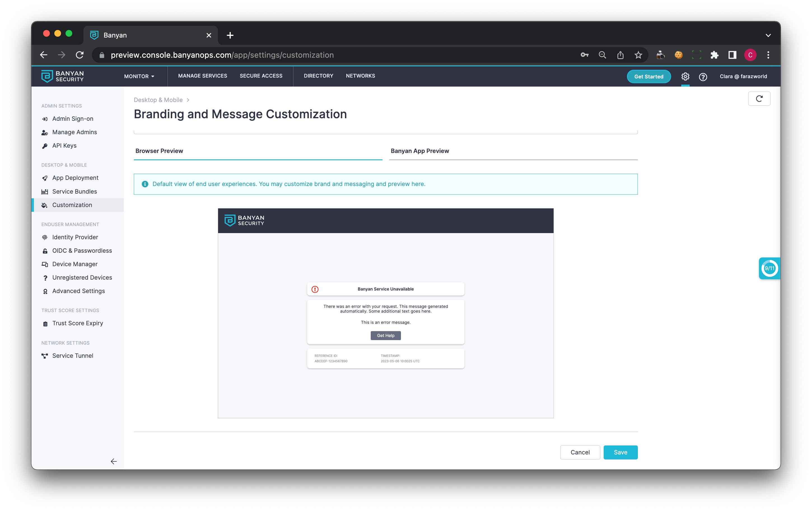Viewport: 812px width, 511px height.
Task: Open the Clara @ farazworld user menu
Action: point(743,76)
